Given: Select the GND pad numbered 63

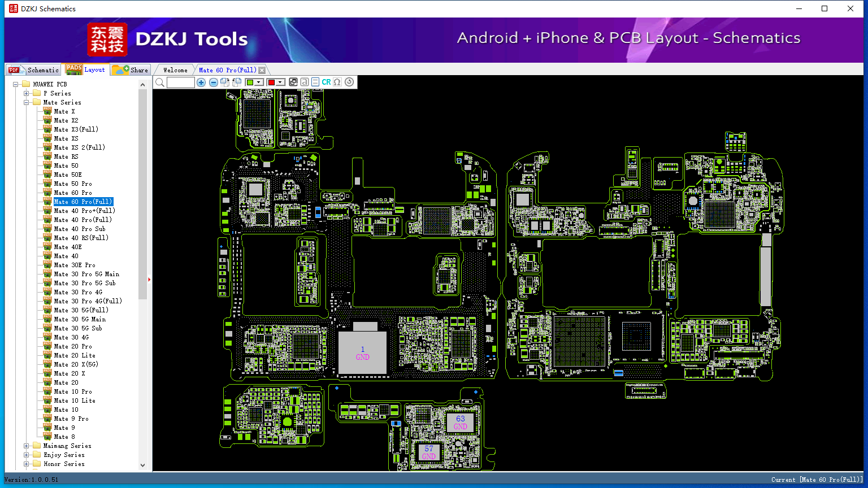Looking at the screenshot, I should (x=461, y=422).
